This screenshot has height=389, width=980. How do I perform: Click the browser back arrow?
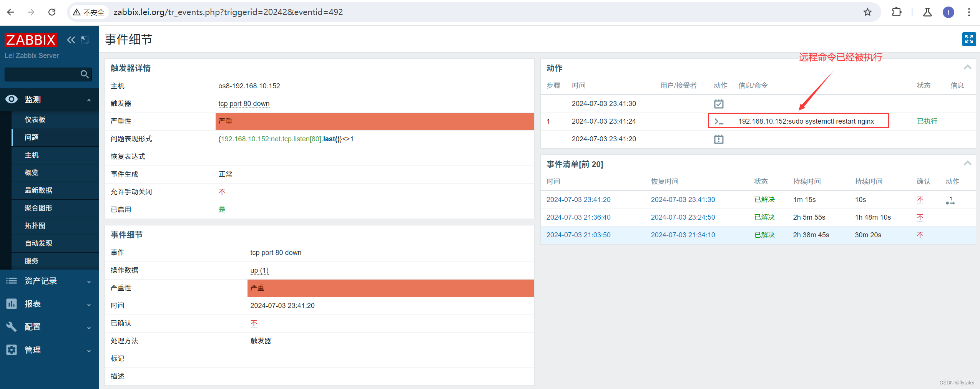10,12
